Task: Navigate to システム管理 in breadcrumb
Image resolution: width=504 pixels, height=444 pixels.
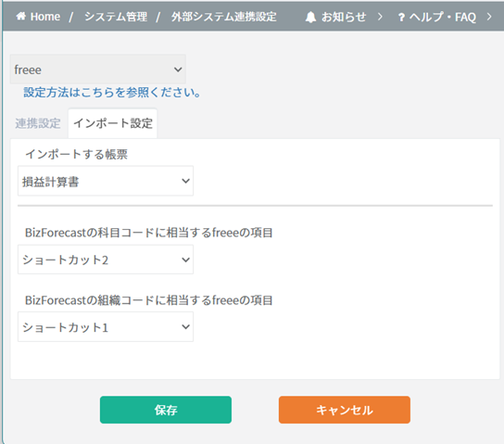Action: click(x=116, y=17)
